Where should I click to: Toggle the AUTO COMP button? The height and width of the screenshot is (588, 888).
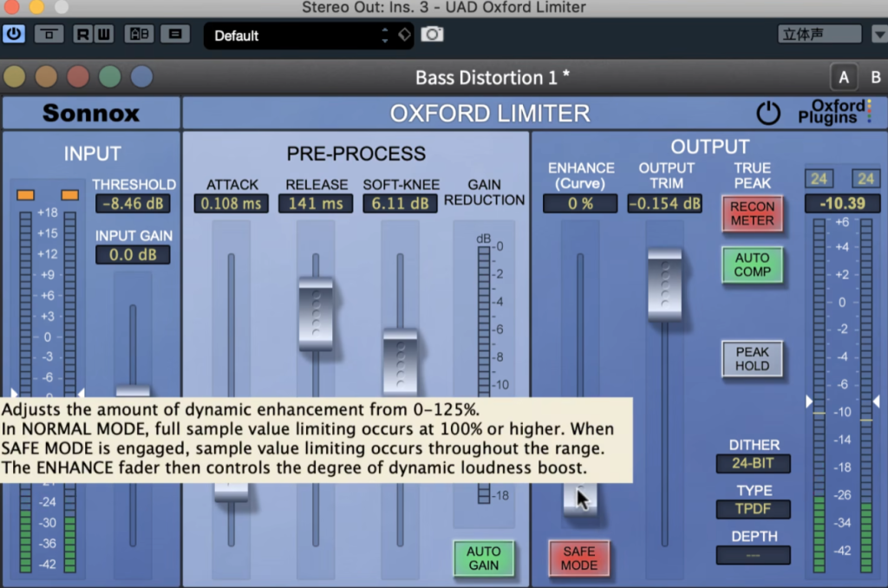click(752, 265)
